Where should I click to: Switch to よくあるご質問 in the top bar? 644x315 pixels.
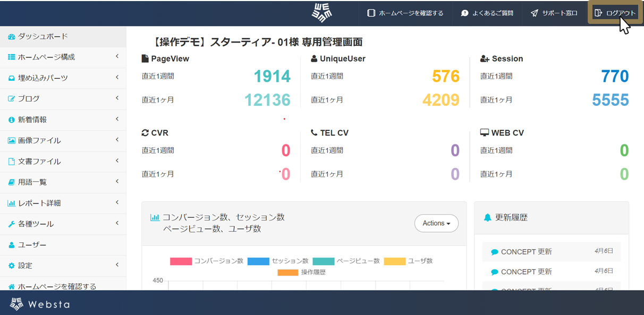click(x=486, y=13)
